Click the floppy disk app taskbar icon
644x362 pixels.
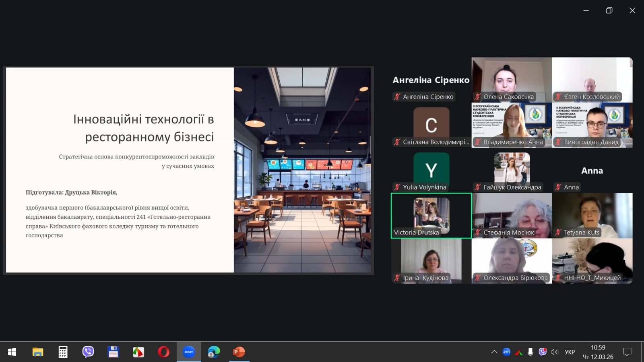click(113, 352)
